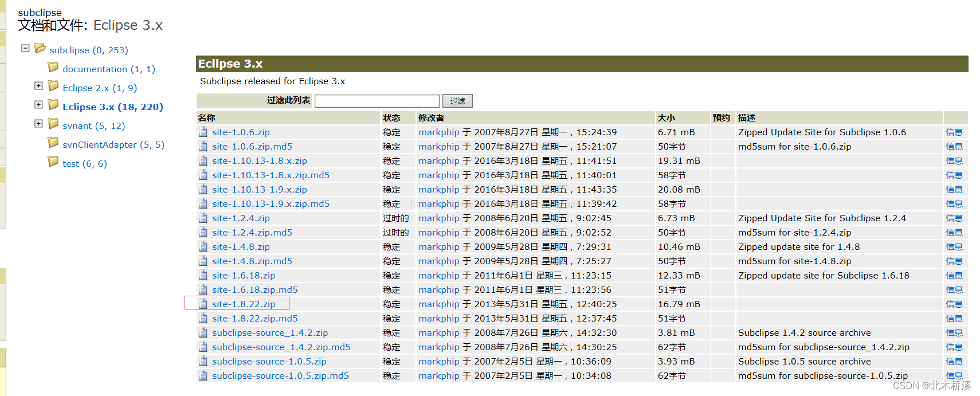980x396 pixels.
Task: Open 信息 link for site-1.4.8.zip
Action: click(x=954, y=247)
